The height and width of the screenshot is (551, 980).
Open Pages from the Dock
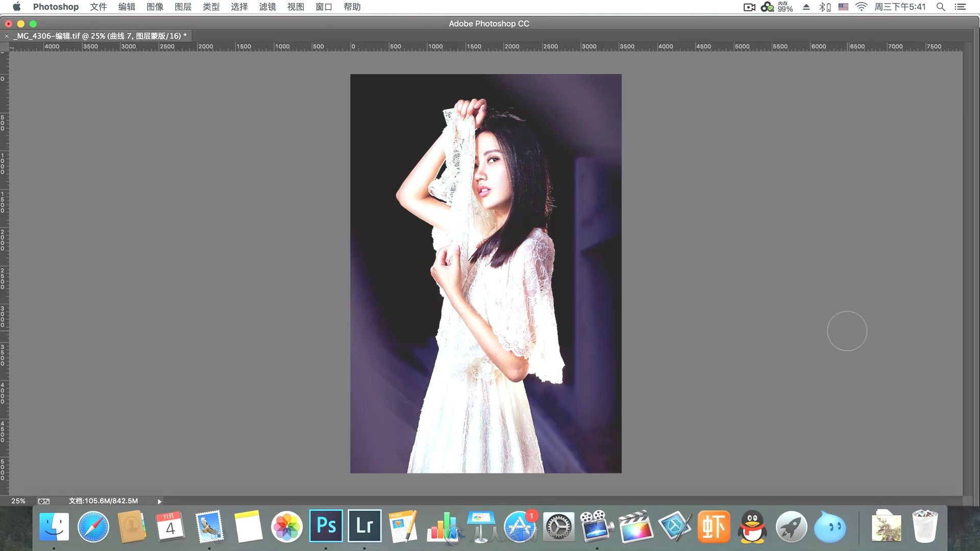403,527
